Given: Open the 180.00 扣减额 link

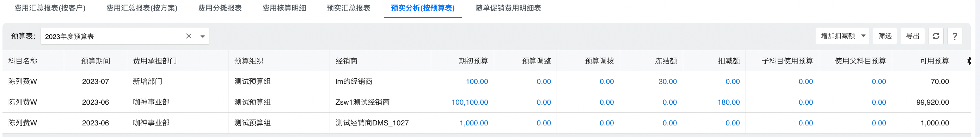Looking at the screenshot, I should tap(729, 102).
